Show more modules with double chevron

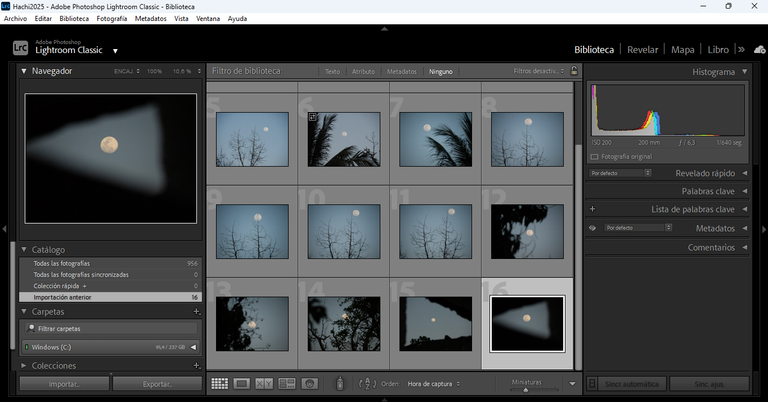pos(742,49)
